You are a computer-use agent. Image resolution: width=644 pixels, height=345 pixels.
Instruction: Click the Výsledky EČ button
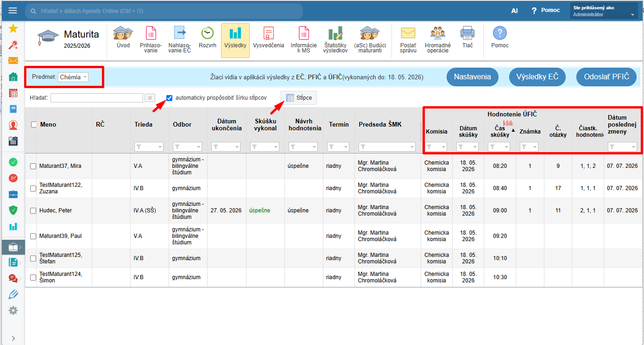pyautogui.click(x=537, y=77)
